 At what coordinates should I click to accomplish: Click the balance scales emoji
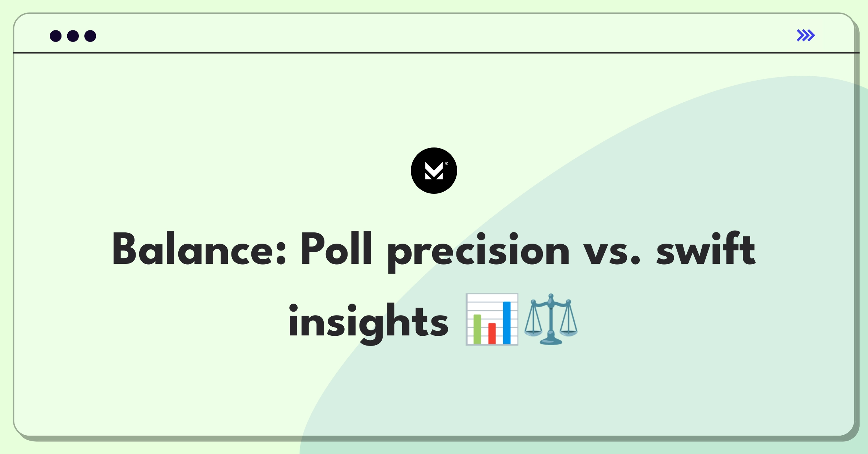coord(551,320)
